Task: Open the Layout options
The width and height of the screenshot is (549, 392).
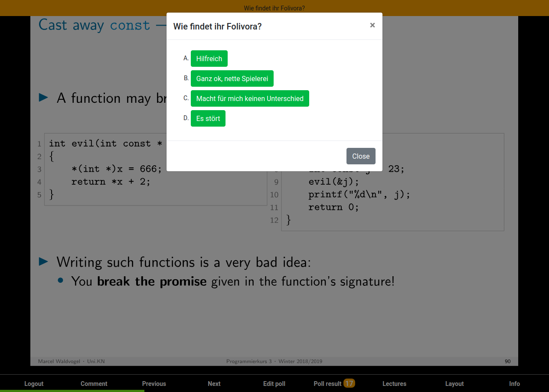Action: pyautogui.click(x=454, y=383)
